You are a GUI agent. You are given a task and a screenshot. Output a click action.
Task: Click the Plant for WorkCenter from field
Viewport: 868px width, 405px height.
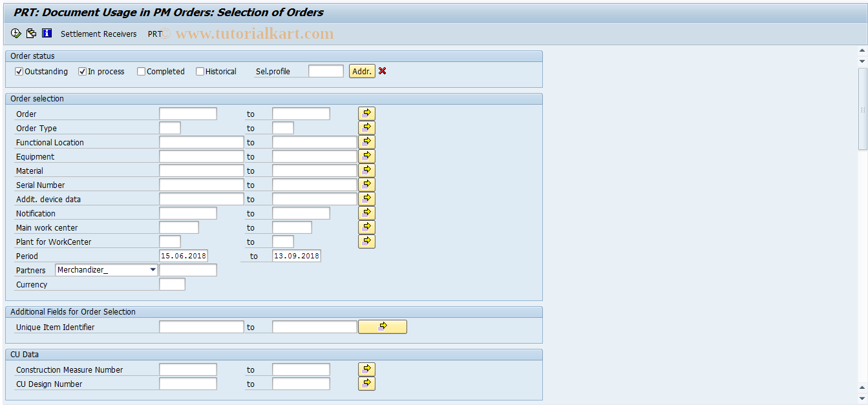[x=170, y=242]
